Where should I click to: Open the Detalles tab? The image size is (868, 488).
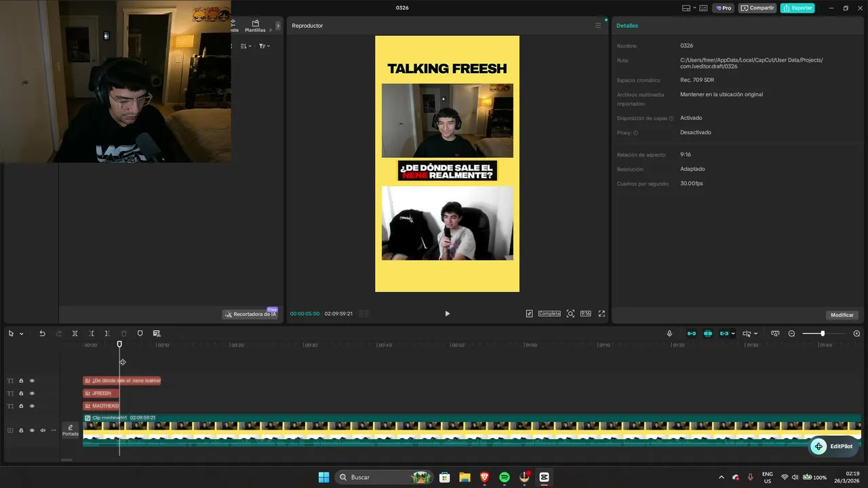[x=627, y=26]
